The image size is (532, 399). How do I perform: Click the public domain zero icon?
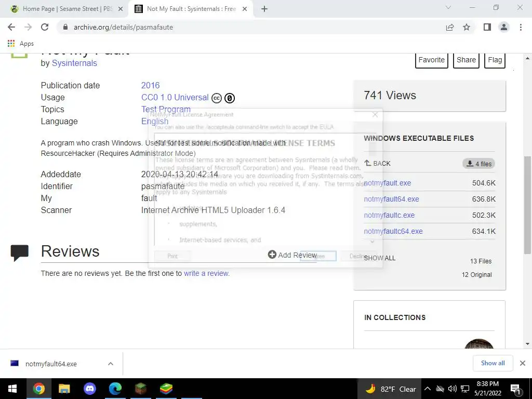tap(230, 98)
